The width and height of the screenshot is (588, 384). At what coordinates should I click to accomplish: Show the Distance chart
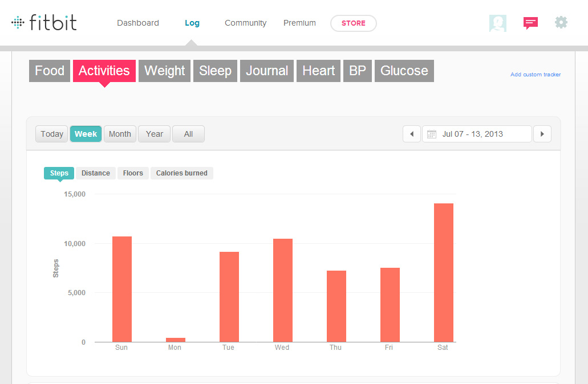click(x=96, y=173)
